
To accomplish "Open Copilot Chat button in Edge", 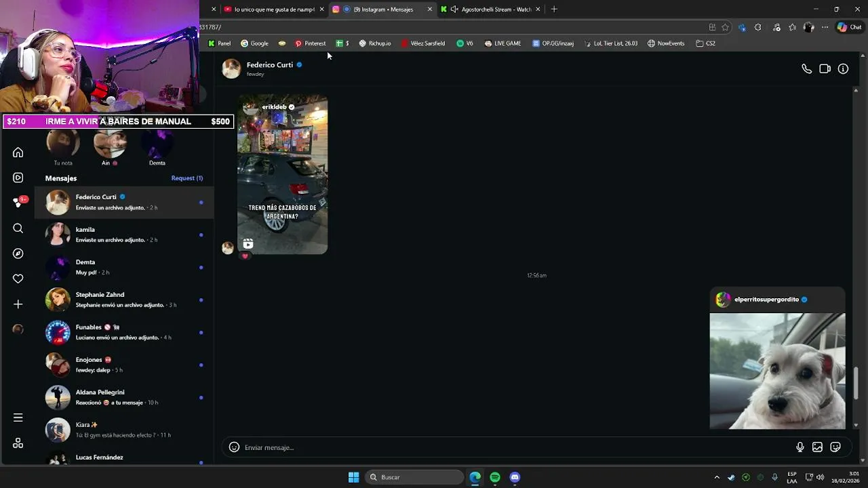I will (x=849, y=27).
